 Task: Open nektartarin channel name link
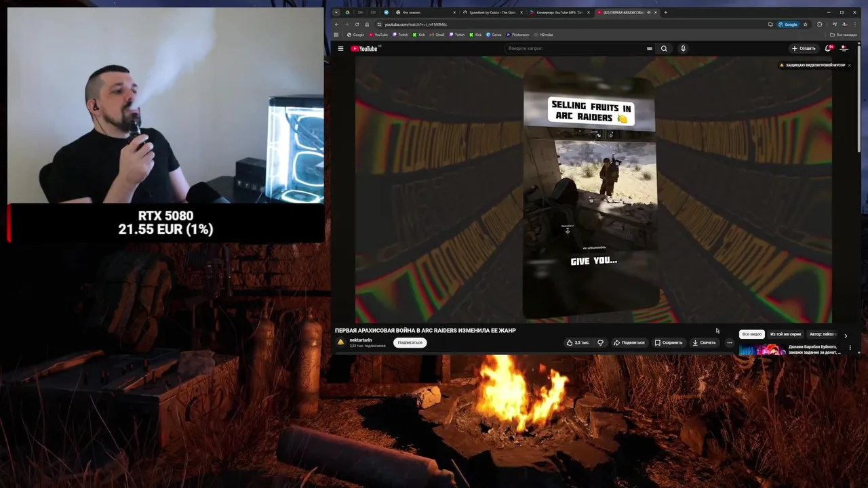(361, 340)
